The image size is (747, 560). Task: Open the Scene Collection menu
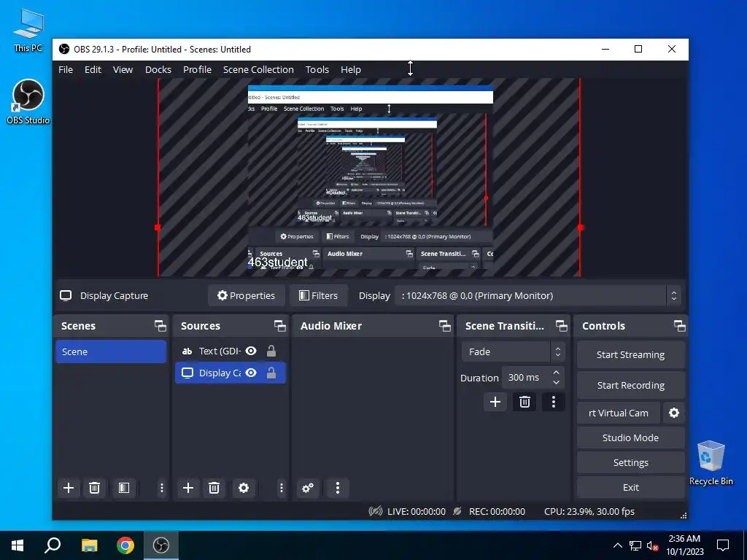259,69
